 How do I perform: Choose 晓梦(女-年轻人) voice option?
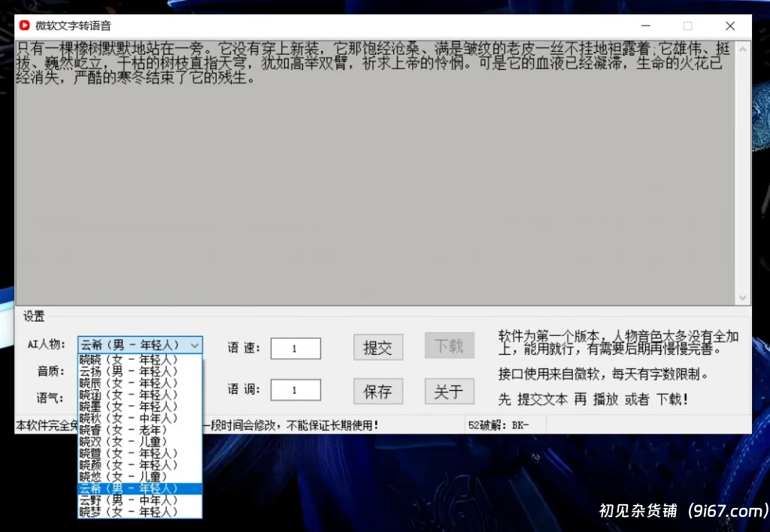(140, 512)
